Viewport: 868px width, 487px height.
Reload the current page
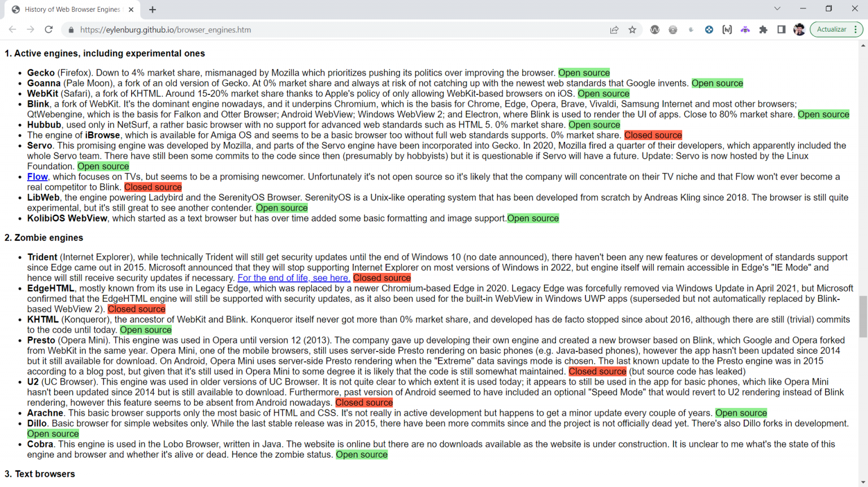pyautogui.click(x=49, y=29)
